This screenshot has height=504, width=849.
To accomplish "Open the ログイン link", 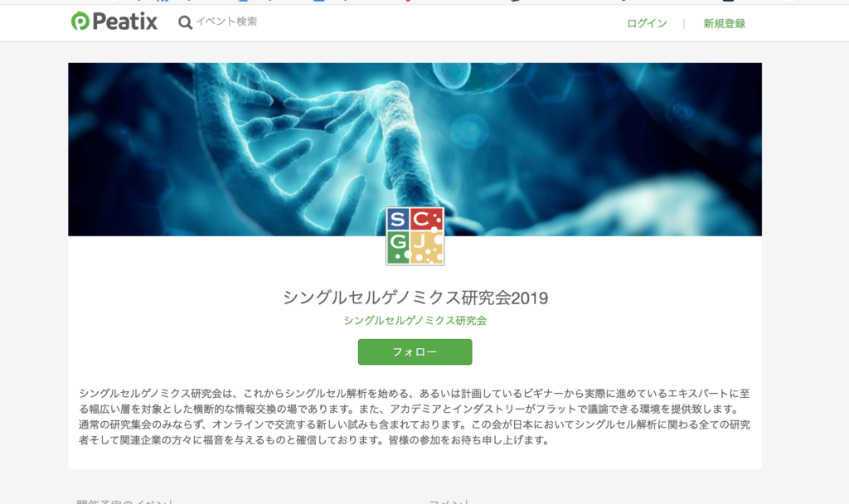I will (x=647, y=23).
